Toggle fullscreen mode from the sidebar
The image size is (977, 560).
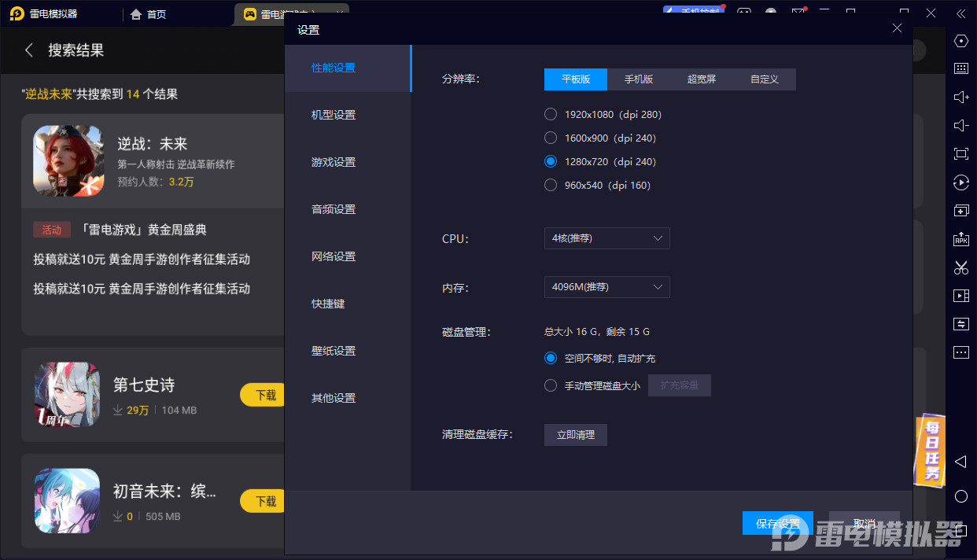(x=960, y=153)
